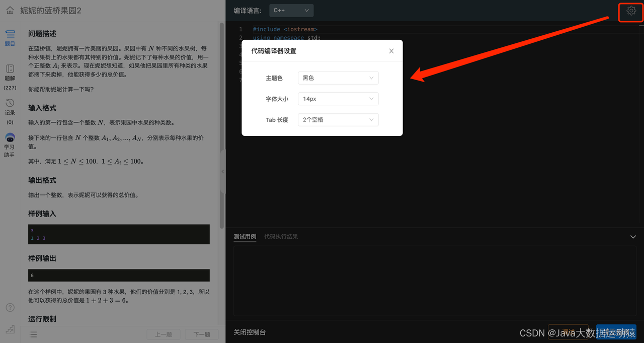Click the 输出格式 heading
The height and width of the screenshot is (343, 644).
point(42,180)
